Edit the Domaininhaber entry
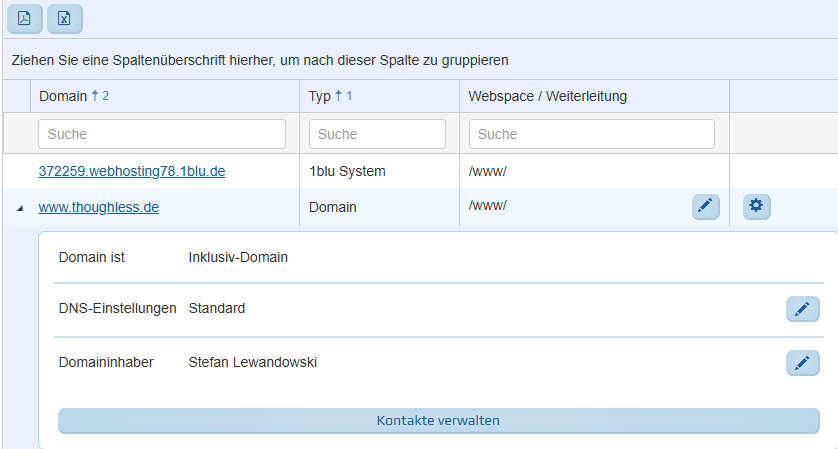 coord(802,363)
